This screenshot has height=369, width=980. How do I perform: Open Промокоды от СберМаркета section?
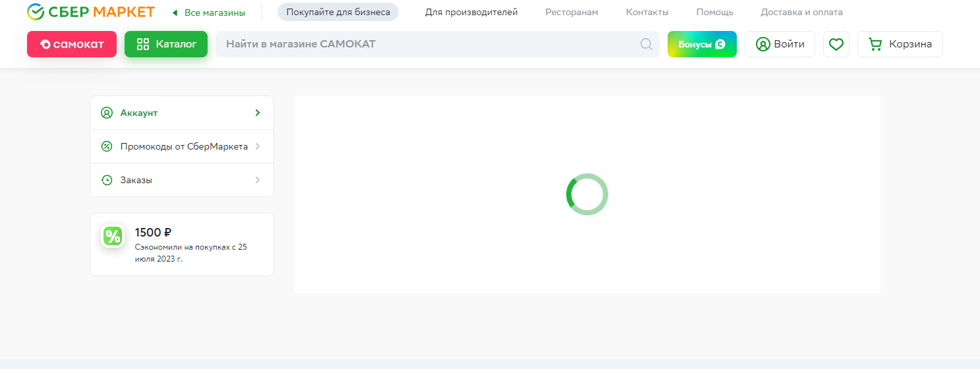point(182,146)
